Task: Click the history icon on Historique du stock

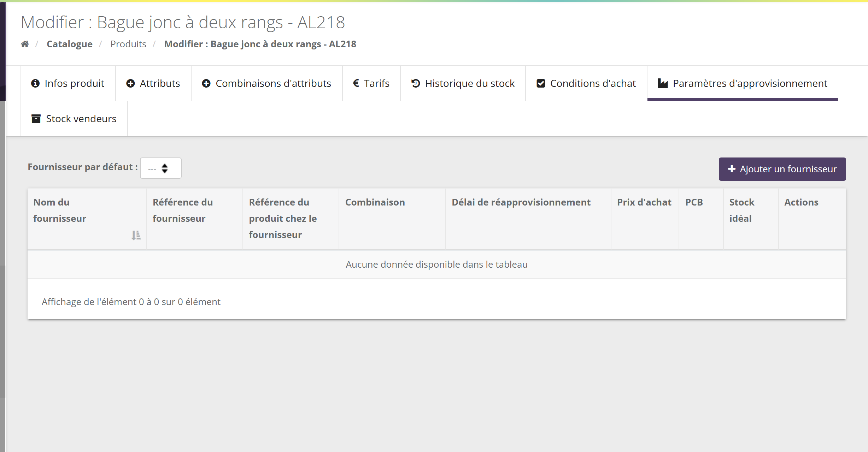Action: click(416, 83)
